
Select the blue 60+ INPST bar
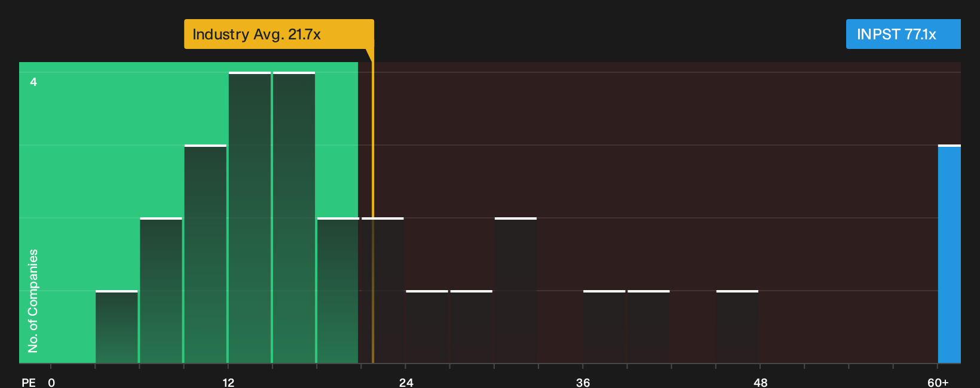pyautogui.click(x=950, y=254)
